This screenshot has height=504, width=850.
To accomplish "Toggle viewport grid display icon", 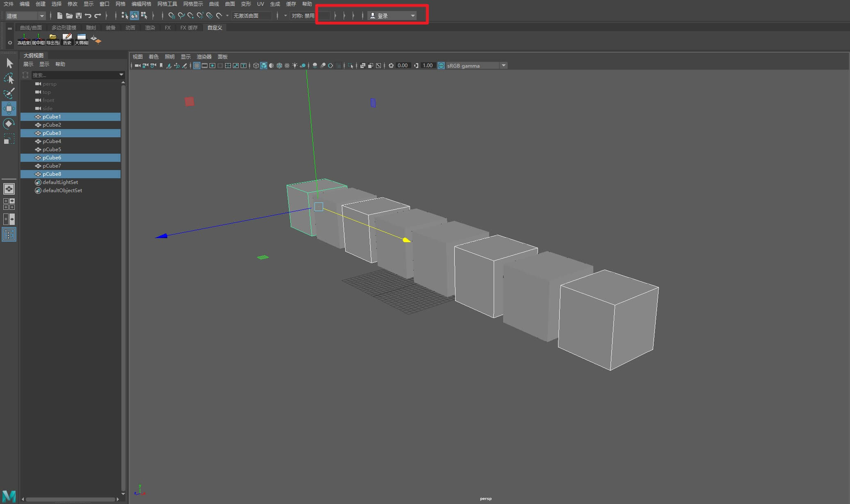I will coord(197,66).
